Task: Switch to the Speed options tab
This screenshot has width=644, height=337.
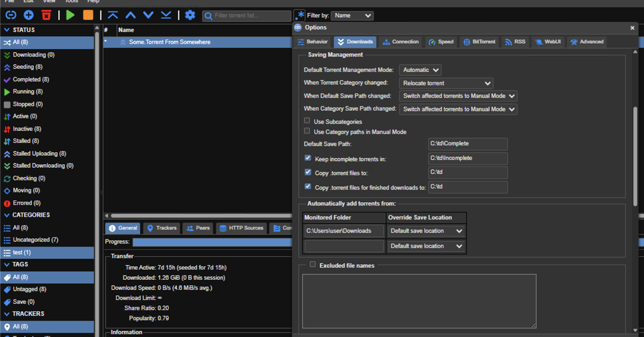Action: [x=441, y=42]
